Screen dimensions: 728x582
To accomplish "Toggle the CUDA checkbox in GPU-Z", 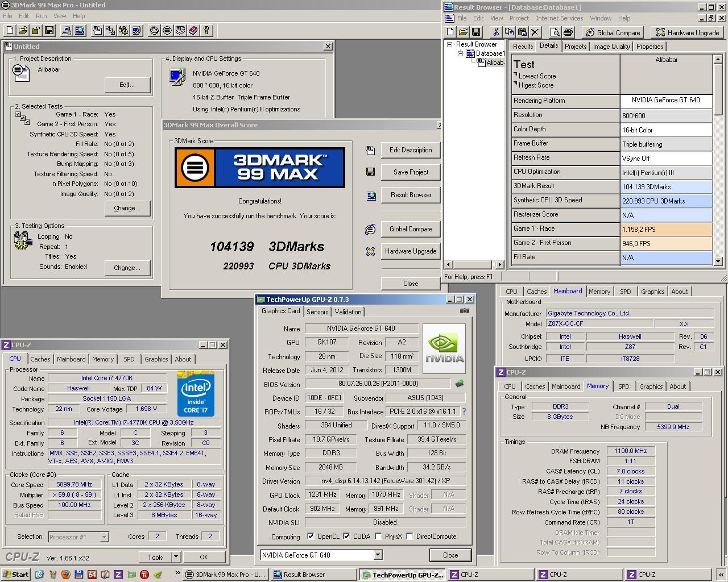I will pyautogui.click(x=346, y=536).
